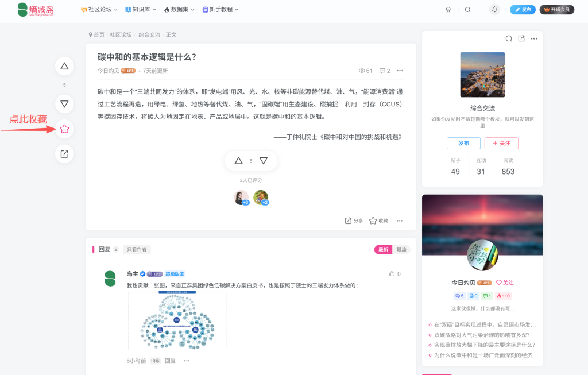Screen dimensions: 588x375
Task: Toggle 只看作者 filter on replies
Action: [137, 249]
